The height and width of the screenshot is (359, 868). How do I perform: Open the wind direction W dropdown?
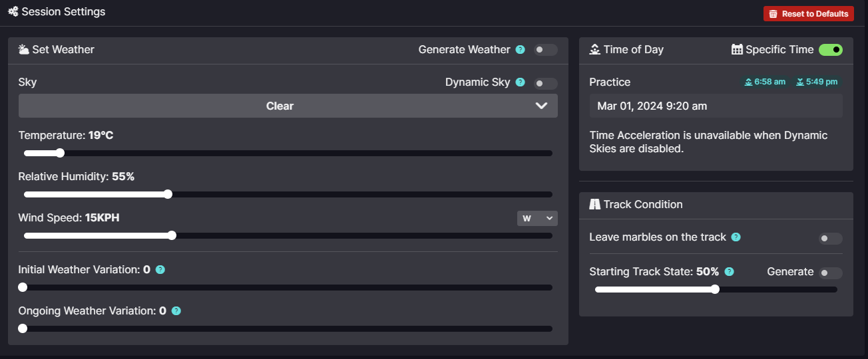537,218
